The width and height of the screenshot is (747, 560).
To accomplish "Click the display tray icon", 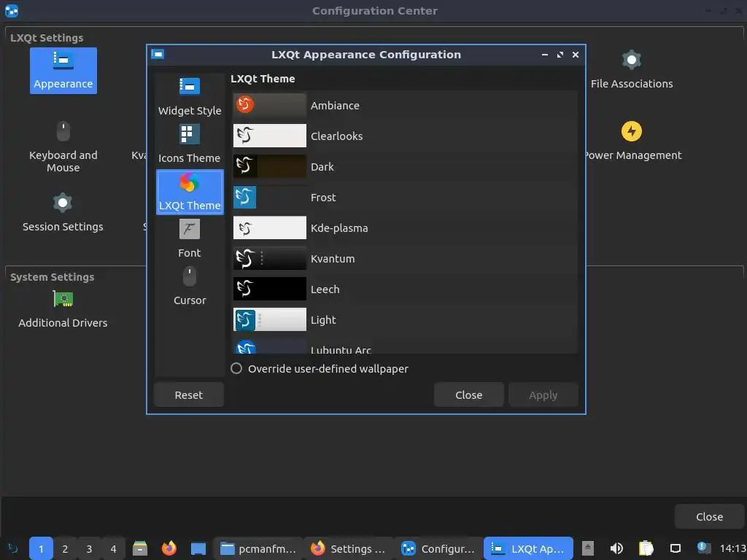I will (675, 548).
